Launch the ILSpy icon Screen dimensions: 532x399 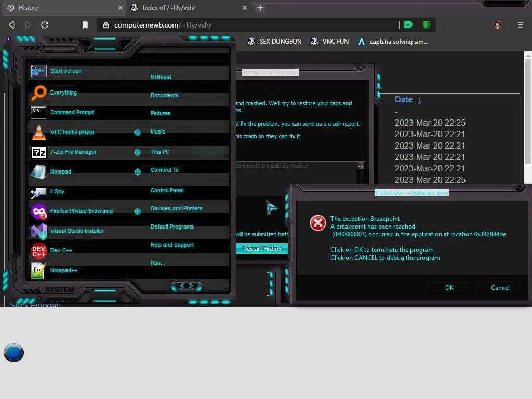point(38,192)
